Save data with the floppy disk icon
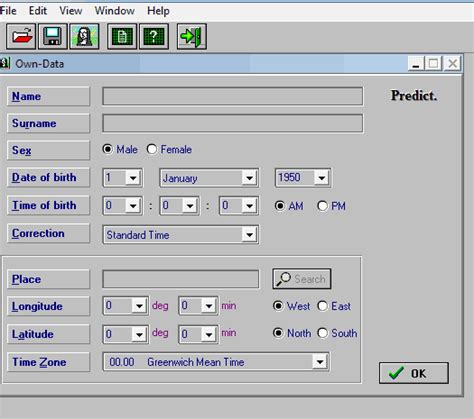 pos(53,36)
